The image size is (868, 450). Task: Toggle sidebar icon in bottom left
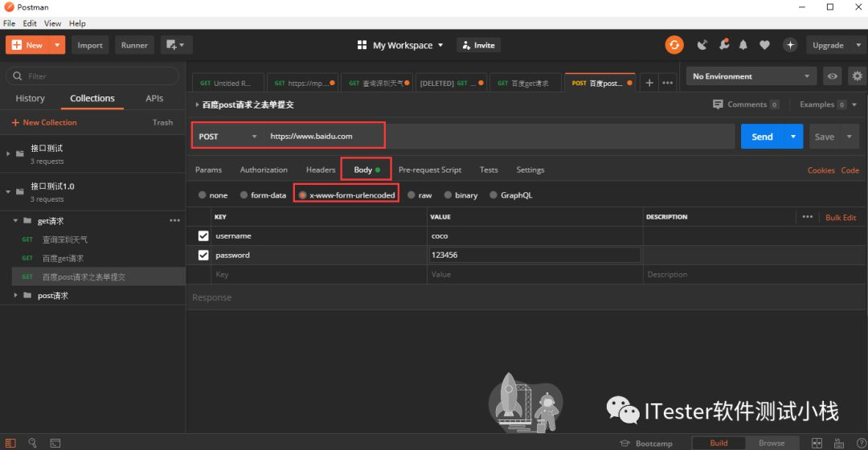click(10, 443)
